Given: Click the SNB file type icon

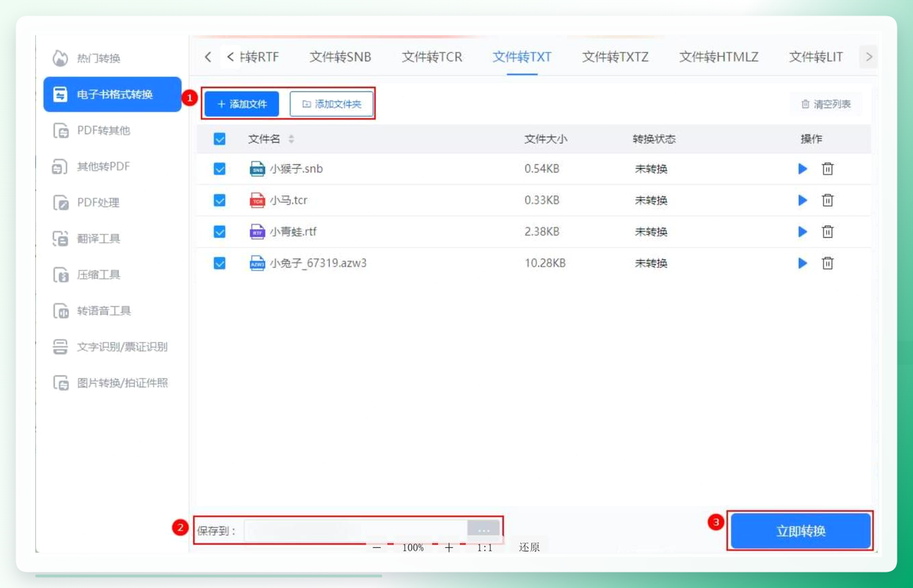Looking at the screenshot, I should [x=257, y=169].
